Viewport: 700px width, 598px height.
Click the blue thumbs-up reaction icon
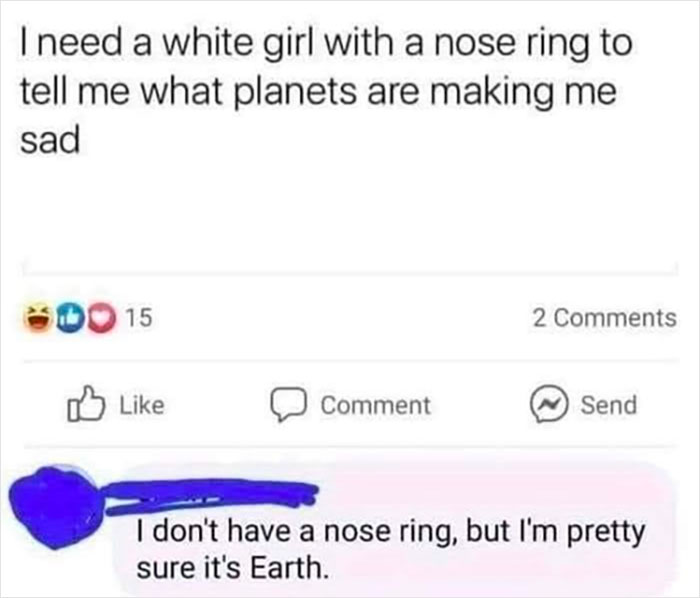pos(70,318)
